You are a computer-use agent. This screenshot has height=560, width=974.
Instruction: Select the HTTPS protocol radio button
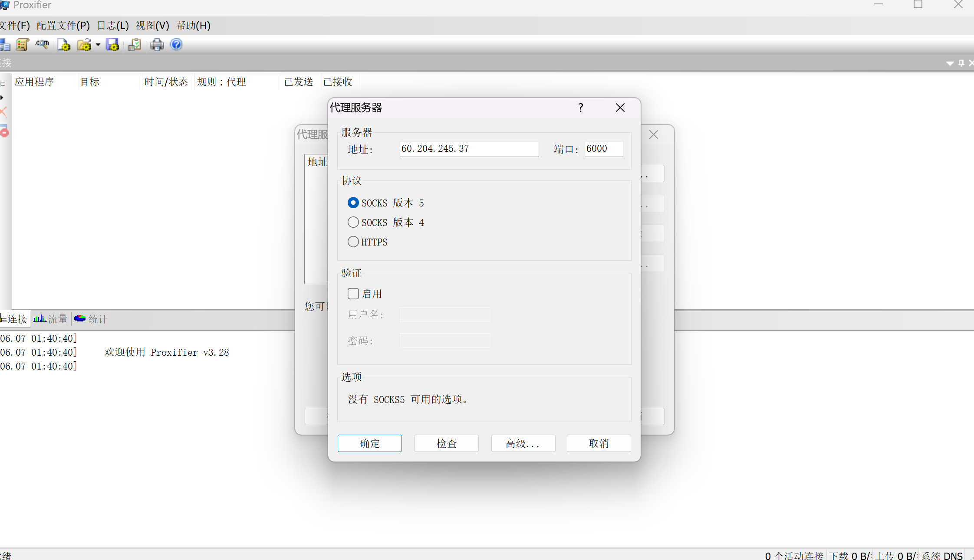point(353,242)
